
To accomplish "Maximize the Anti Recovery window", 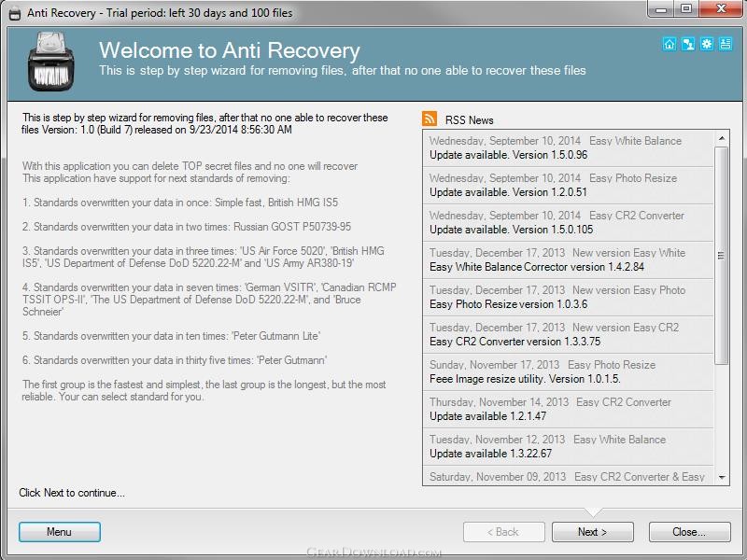I will [x=686, y=8].
